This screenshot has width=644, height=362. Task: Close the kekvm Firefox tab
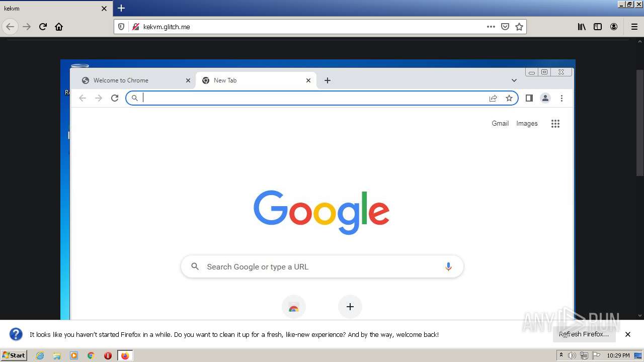click(x=104, y=9)
